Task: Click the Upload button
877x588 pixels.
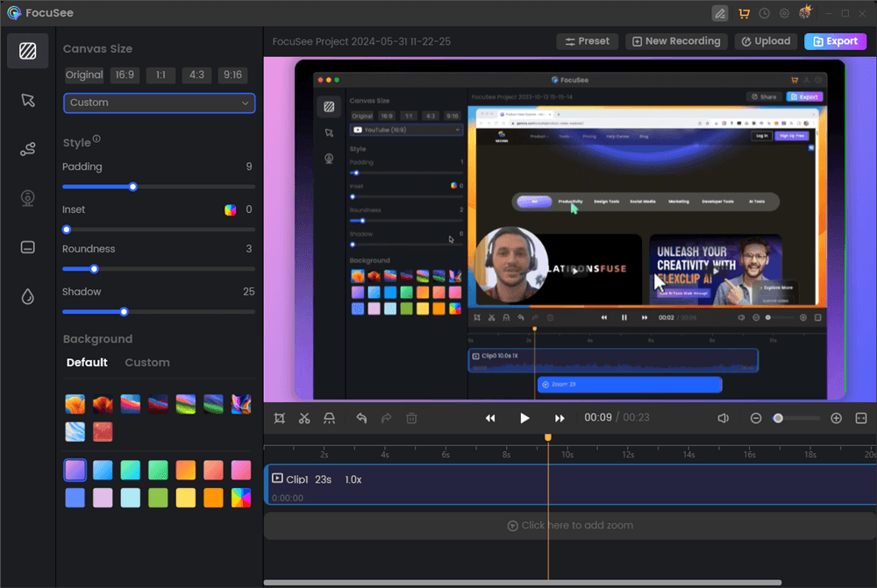Action: click(x=766, y=41)
